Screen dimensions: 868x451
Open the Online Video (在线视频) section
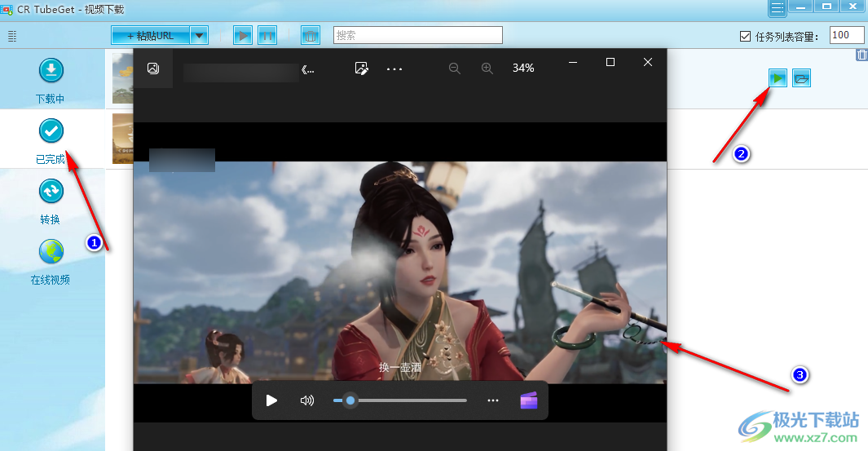click(x=51, y=262)
